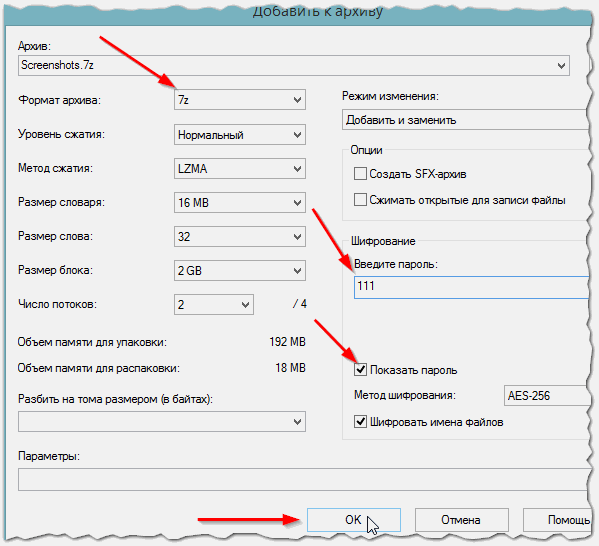The height and width of the screenshot is (546, 599).
Task: Click the Объем памяти для упаковки label
Action: (x=92, y=342)
